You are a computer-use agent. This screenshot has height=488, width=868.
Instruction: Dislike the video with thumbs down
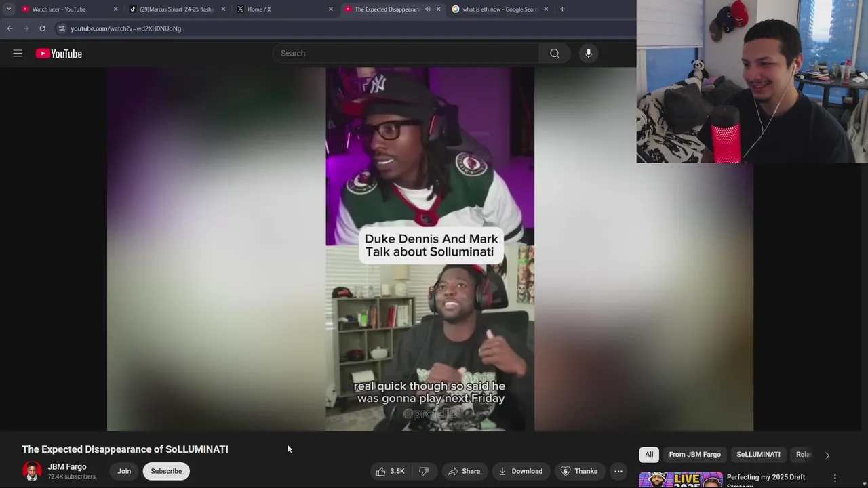tap(424, 471)
